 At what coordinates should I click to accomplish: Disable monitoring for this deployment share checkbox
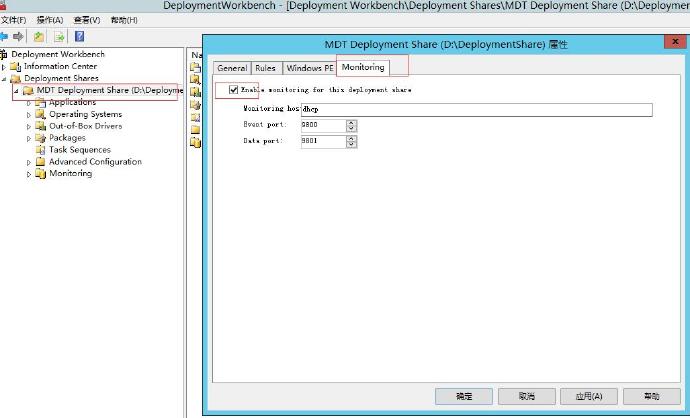(x=234, y=90)
